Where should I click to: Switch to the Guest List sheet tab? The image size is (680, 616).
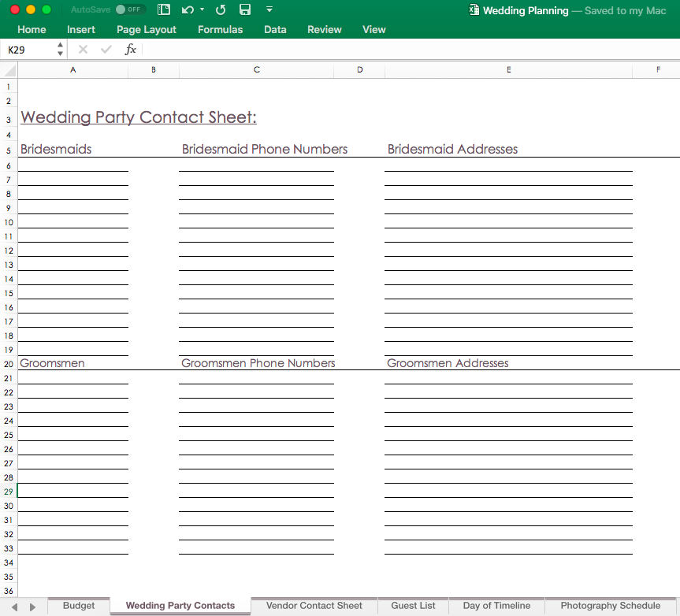(x=413, y=606)
